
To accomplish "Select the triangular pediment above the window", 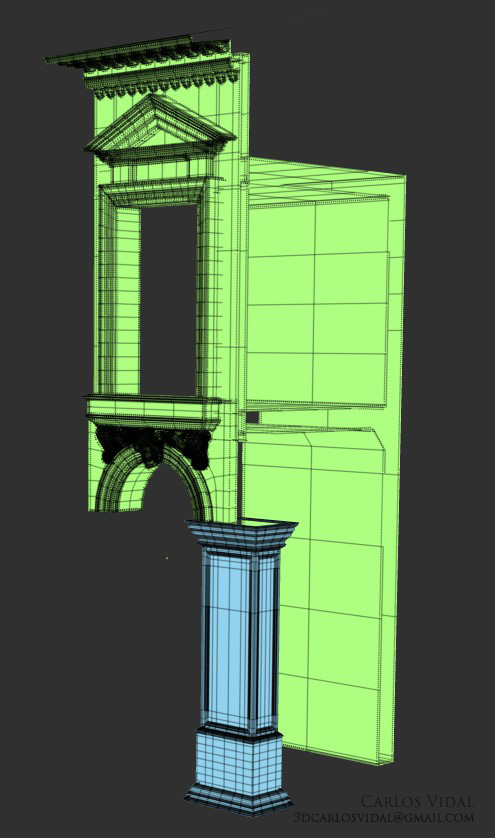I will pyautogui.click(x=159, y=128).
